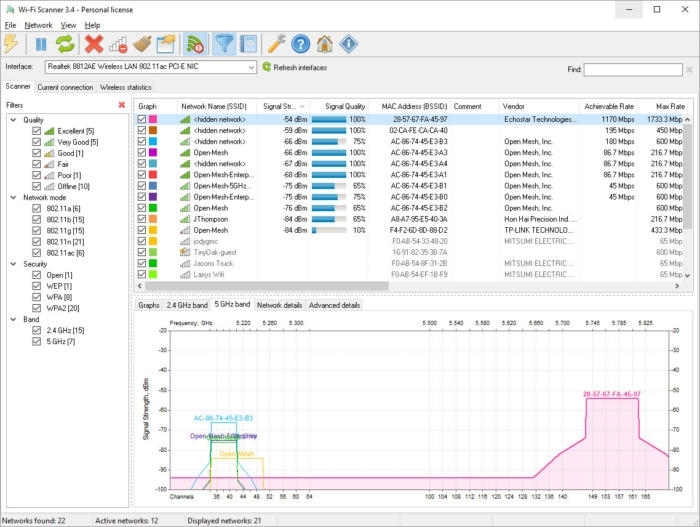
Task: Click signal icon for TinyOak-guest network
Action: tap(185, 252)
